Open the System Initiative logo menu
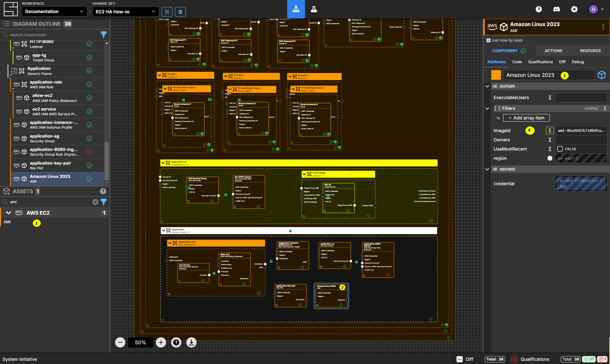610x364 pixels. pyautogui.click(x=10, y=9)
